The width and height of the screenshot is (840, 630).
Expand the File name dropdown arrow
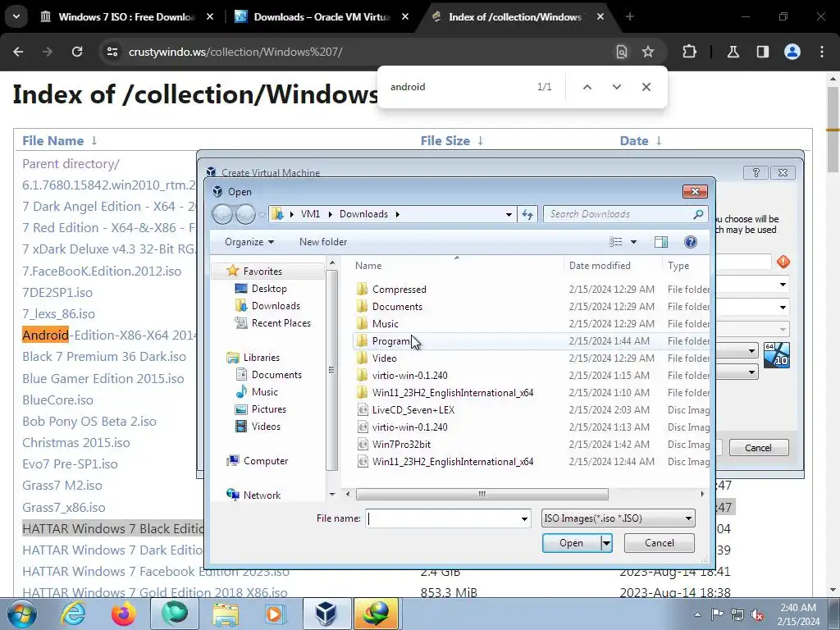[524, 518]
